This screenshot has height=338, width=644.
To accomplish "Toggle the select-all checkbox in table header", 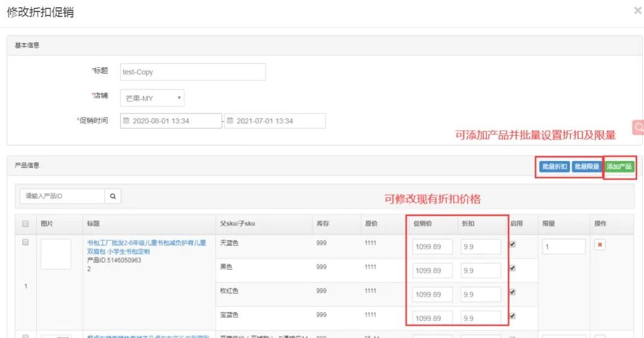I will [x=25, y=224].
